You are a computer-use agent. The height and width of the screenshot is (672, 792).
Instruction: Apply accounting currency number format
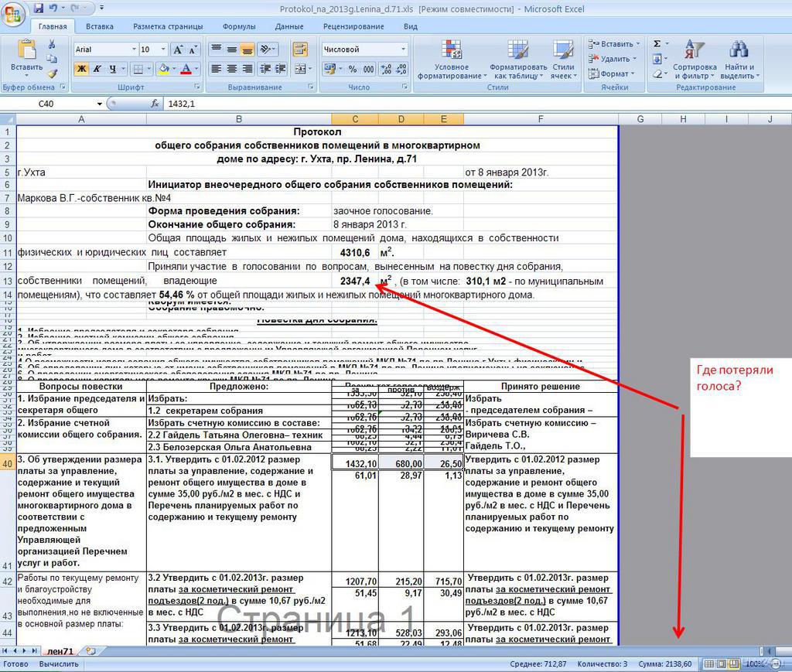pos(329,69)
